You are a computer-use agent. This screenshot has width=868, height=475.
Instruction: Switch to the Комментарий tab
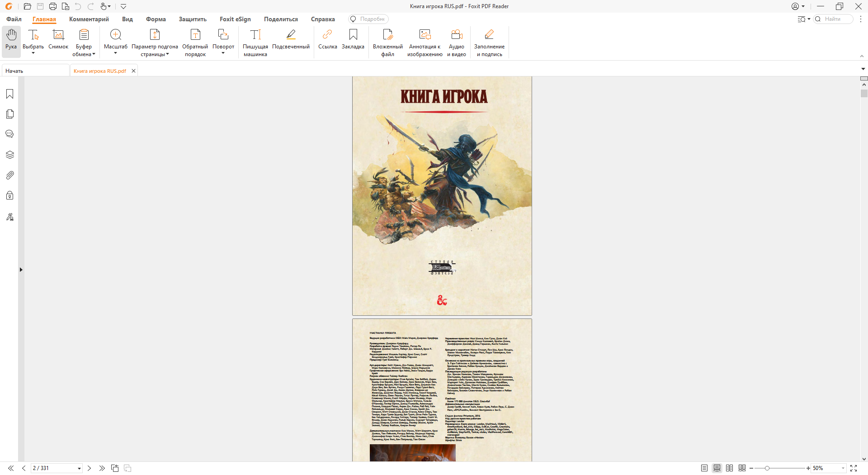tap(89, 19)
